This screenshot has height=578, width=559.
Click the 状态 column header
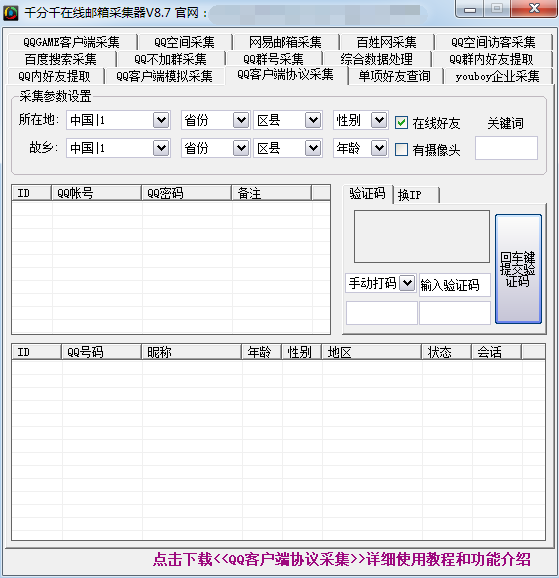click(x=447, y=352)
